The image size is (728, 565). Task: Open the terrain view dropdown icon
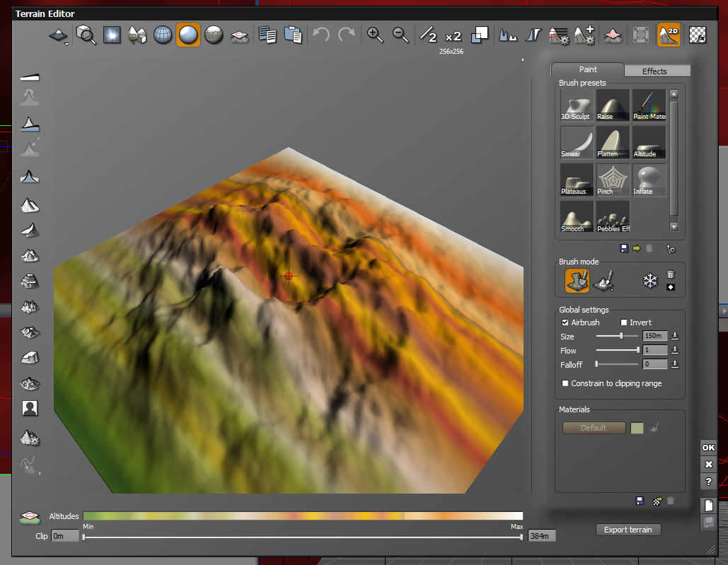pos(59,36)
